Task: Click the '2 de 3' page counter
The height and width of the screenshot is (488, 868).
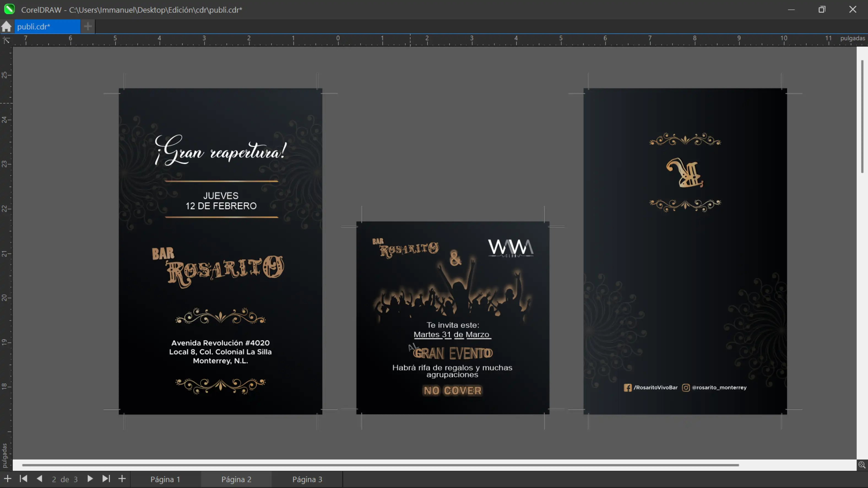Action: 65,479
